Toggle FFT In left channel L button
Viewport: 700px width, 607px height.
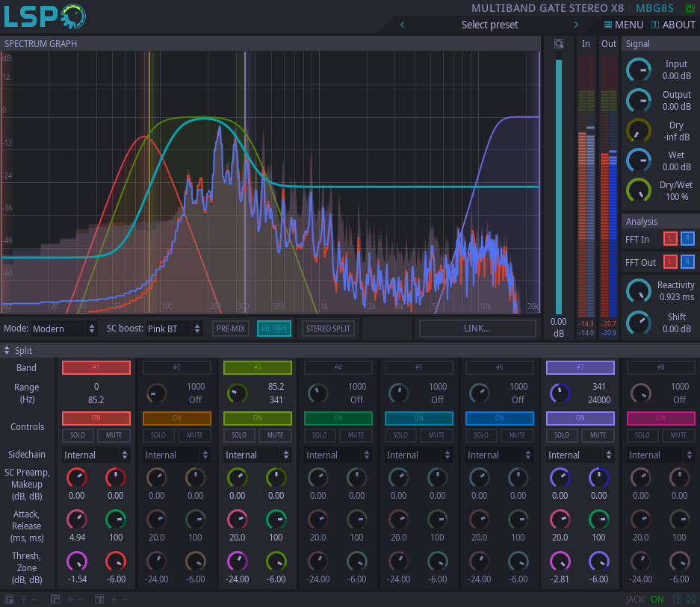(670, 239)
